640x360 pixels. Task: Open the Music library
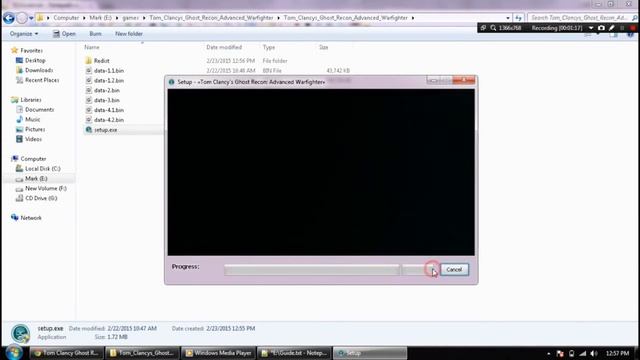pos(32,119)
